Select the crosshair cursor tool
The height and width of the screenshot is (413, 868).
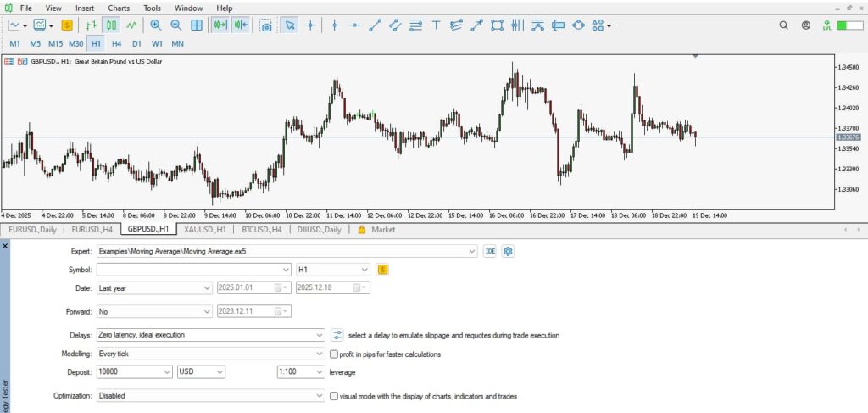pyautogui.click(x=310, y=25)
